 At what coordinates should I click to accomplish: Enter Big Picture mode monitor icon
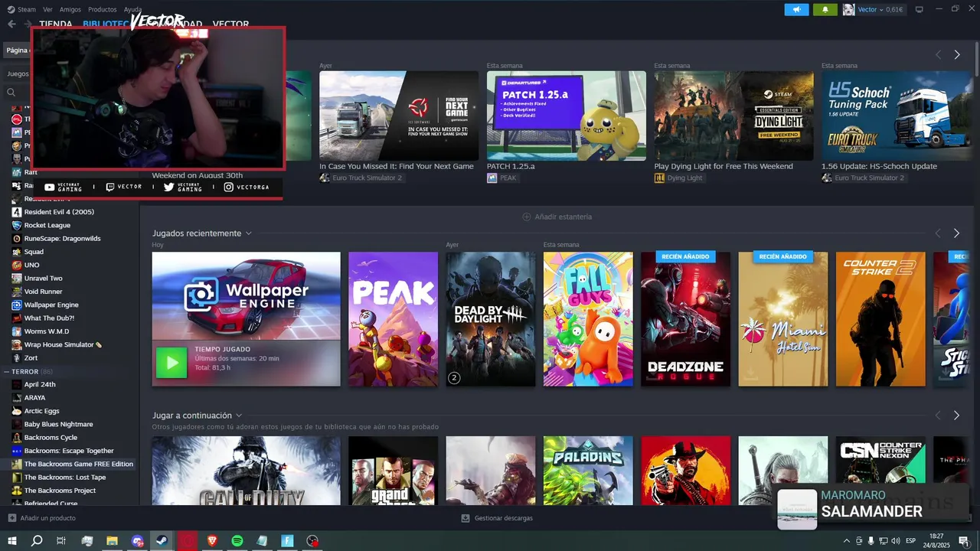click(x=919, y=10)
